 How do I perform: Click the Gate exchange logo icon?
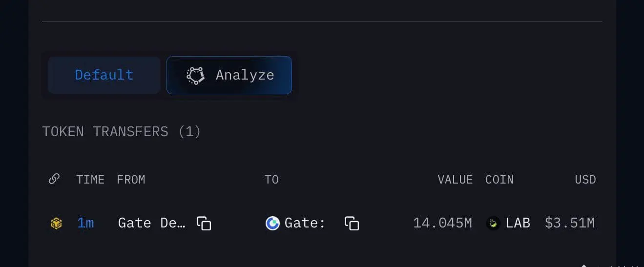click(x=272, y=223)
